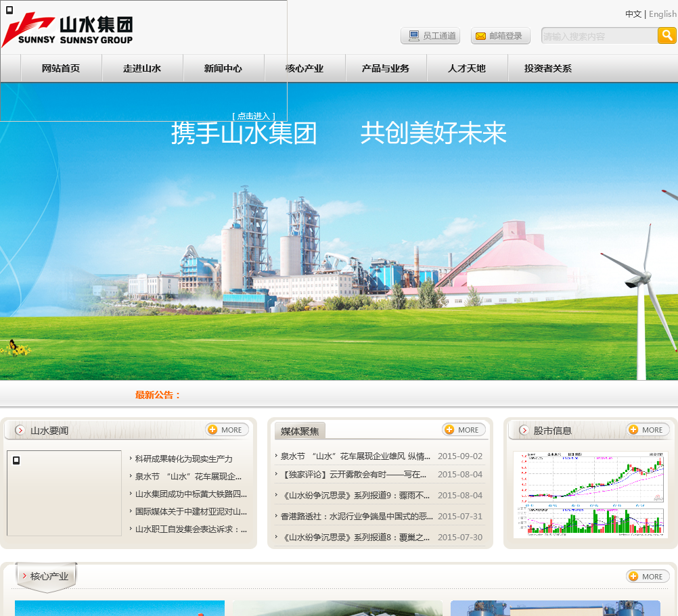This screenshot has width=678, height=616.
Task: Click the plus icon in 媒体聚焦 MORE
Action: coord(449,429)
